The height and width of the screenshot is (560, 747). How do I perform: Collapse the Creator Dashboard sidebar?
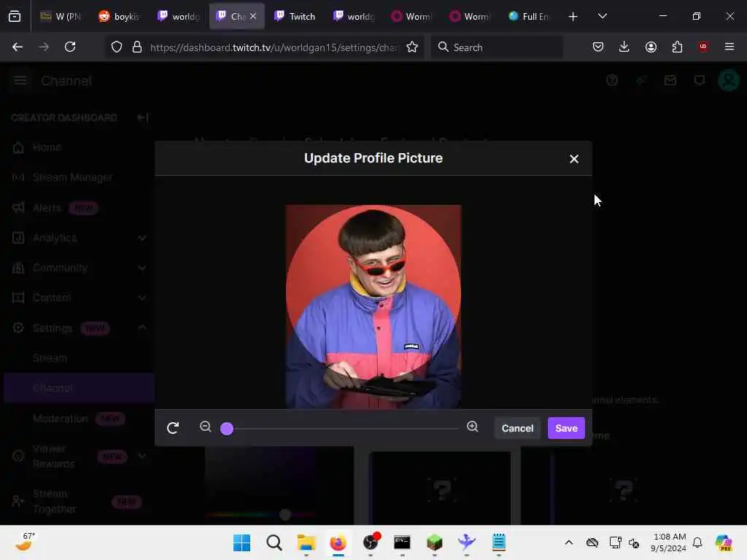(142, 117)
